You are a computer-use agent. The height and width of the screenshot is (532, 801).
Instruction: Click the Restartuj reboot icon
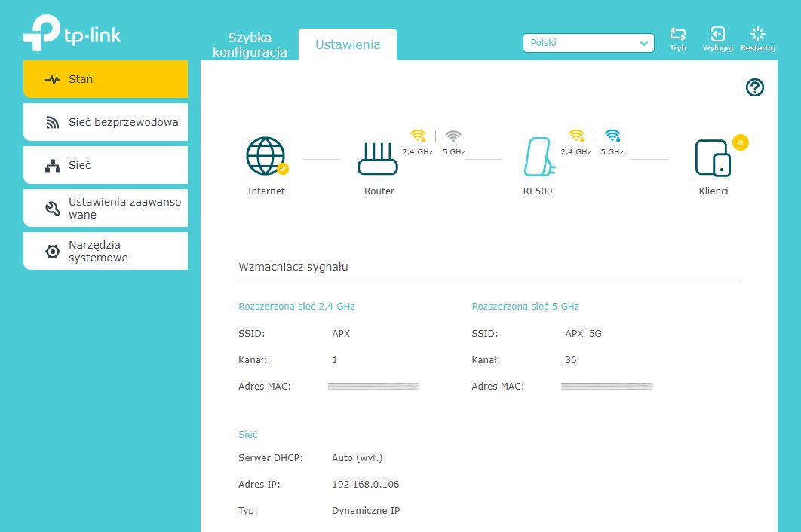coord(756,34)
